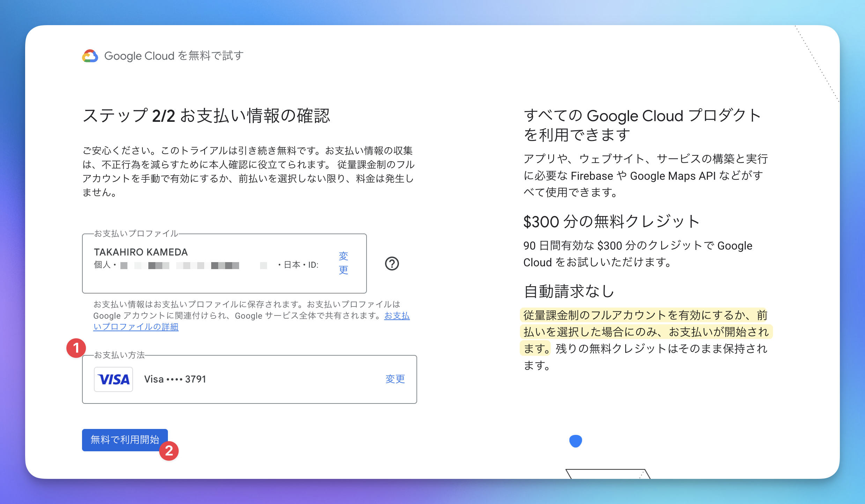865x504 pixels.
Task: Click the お支払い方法 field label
Action: (x=119, y=355)
